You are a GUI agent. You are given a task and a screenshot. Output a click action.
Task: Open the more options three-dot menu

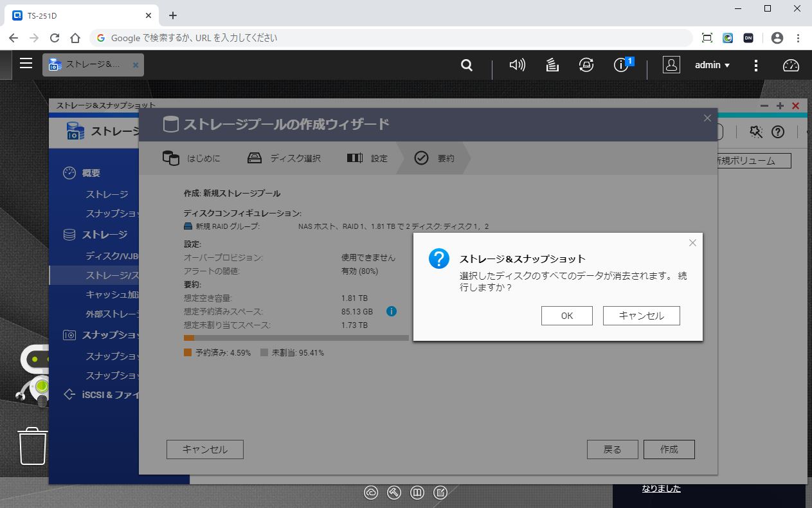(x=756, y=65)
